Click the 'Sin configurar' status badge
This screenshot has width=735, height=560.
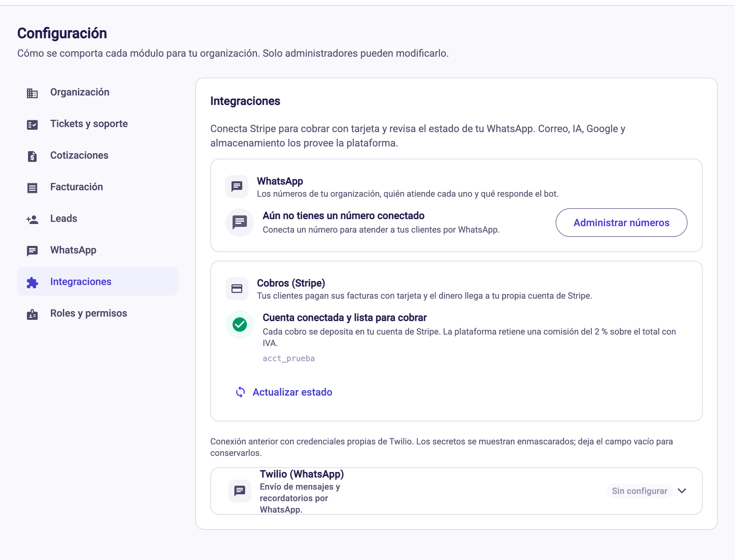(640, 491)
